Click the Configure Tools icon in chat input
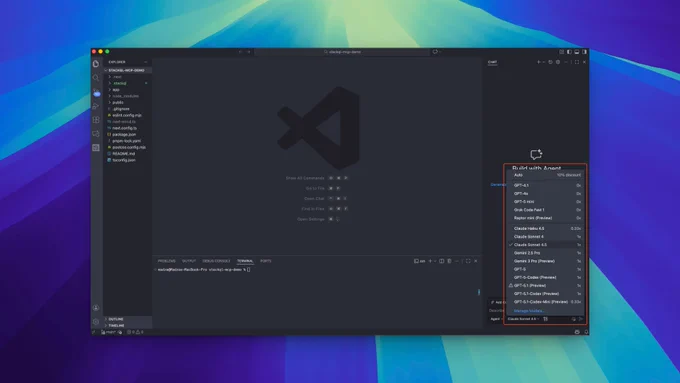The width and height of the screenshot is (680, 383). (x=546, y=319)
